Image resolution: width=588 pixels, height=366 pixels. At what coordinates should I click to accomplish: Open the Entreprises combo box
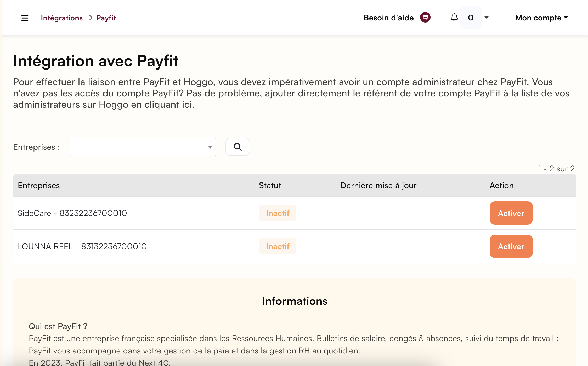coord(143,147)
